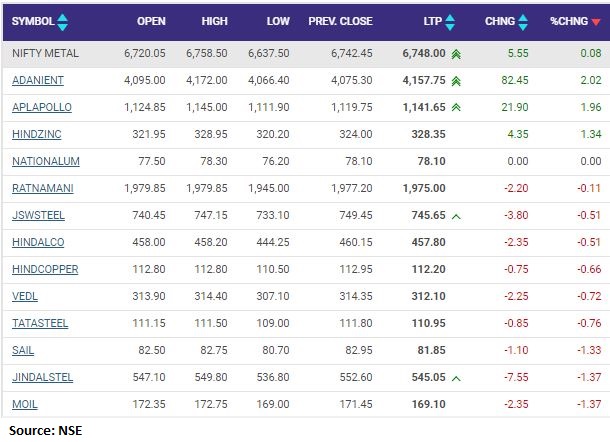Open the NATIONALUM stock link

(46, 161)
